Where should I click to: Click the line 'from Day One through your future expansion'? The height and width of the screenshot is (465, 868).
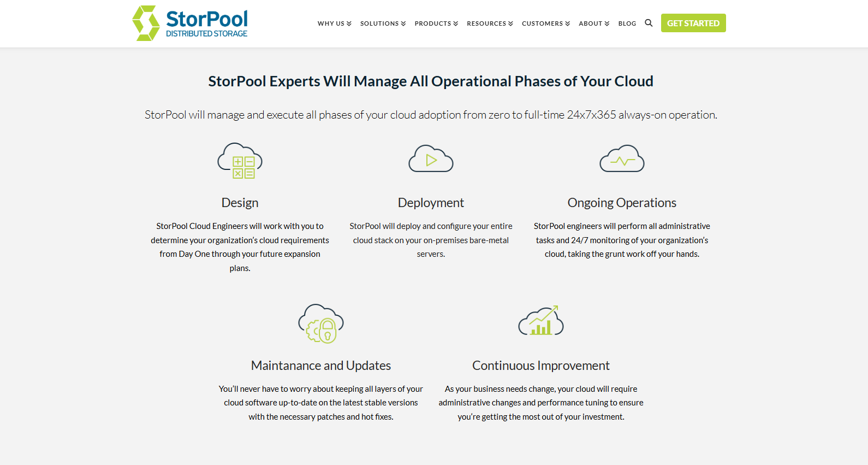240,254
